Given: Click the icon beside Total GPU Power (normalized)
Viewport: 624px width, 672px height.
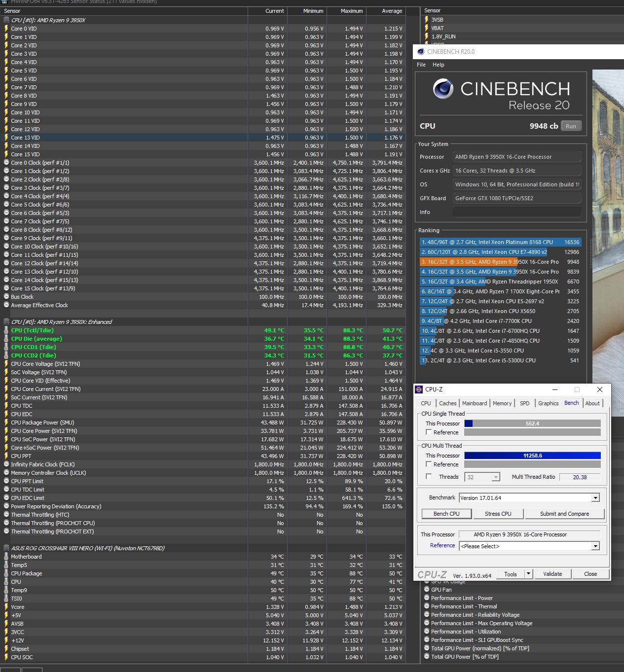Looking at the screenshot, I should point(427,648).
